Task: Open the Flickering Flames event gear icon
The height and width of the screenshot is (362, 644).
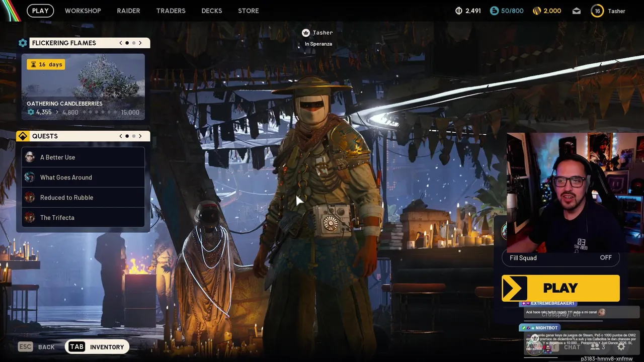Action: [23, 43]
